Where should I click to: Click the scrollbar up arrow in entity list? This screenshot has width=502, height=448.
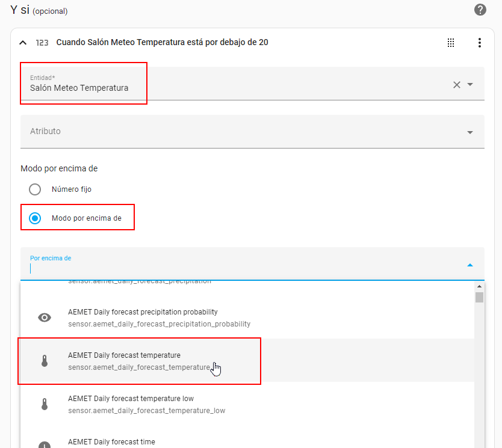point(479,286)
